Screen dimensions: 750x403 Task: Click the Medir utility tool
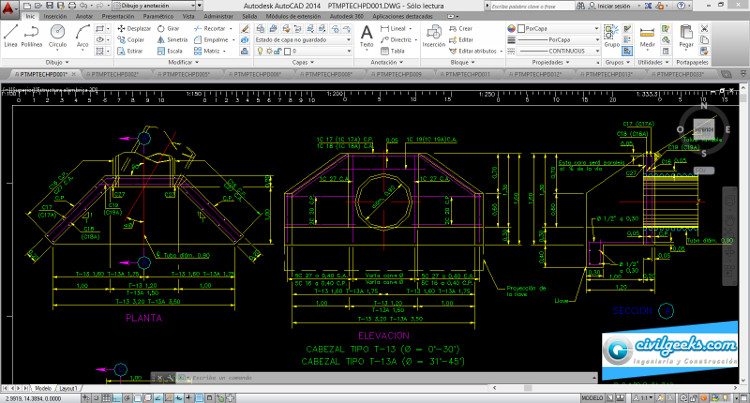648,35
